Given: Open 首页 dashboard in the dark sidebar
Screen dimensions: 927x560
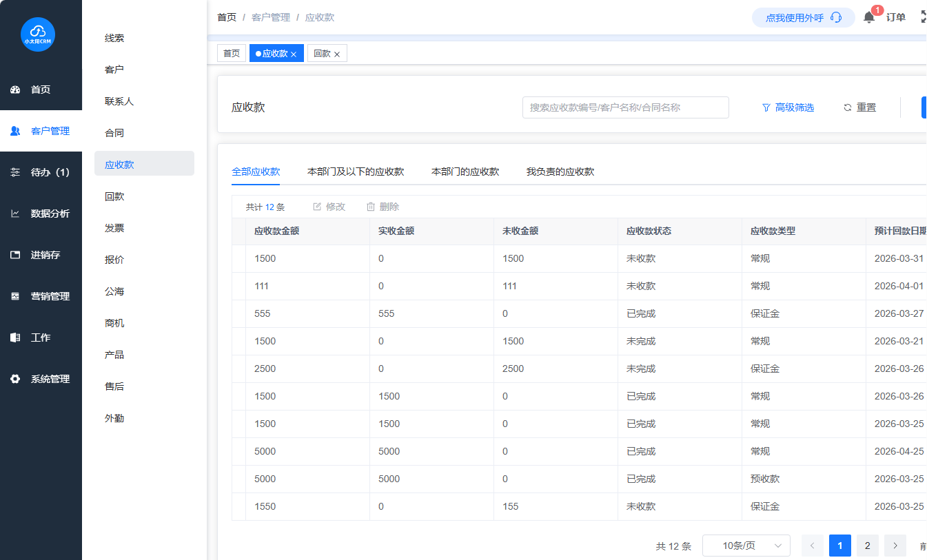Looking at the screenshot, I should click(41, 90).
